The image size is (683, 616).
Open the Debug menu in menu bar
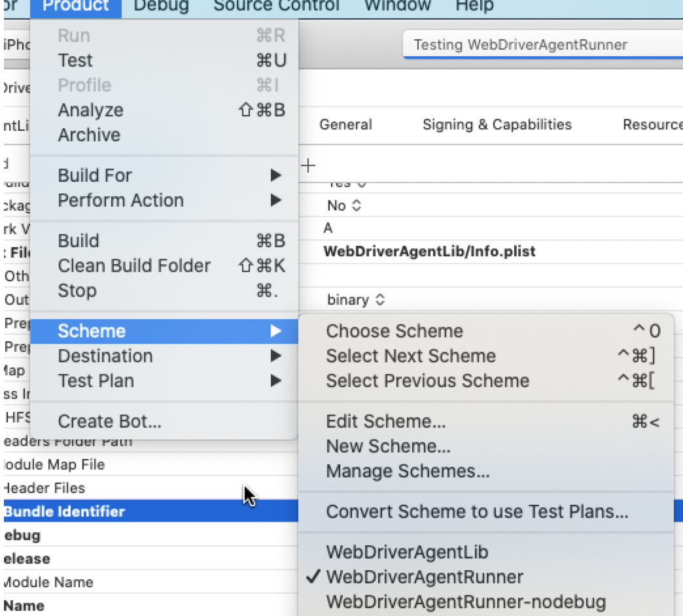pyautogui.click(x=161, y=6)
